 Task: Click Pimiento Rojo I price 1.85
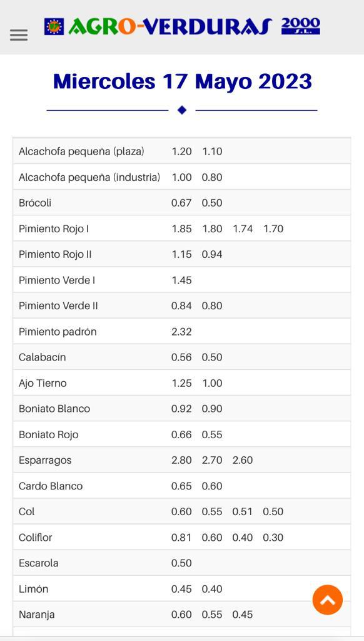(181, 228)
